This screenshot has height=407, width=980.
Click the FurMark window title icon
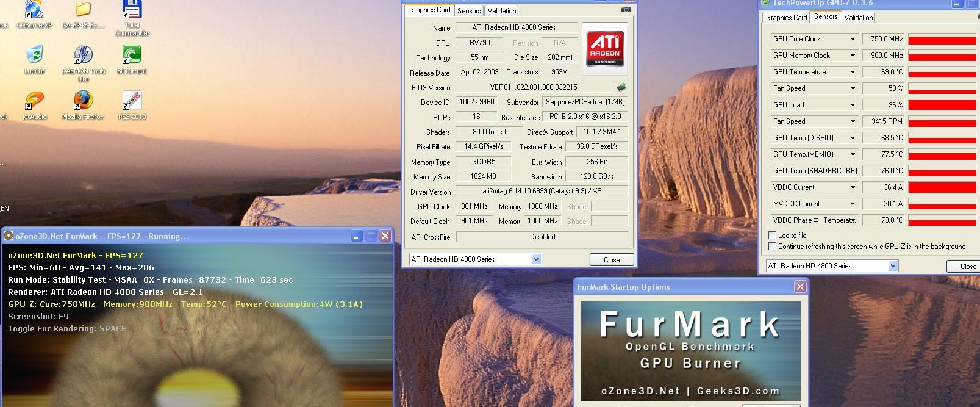click(8, 236)
